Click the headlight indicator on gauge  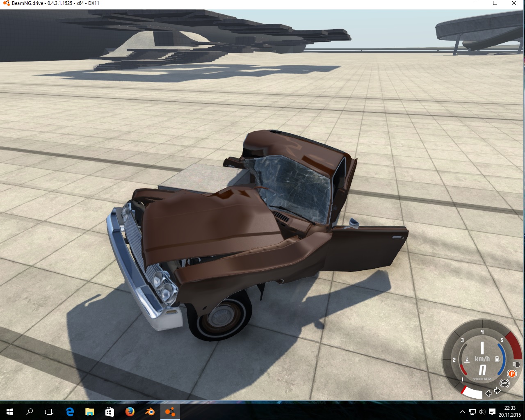click(x=516, y=364)
